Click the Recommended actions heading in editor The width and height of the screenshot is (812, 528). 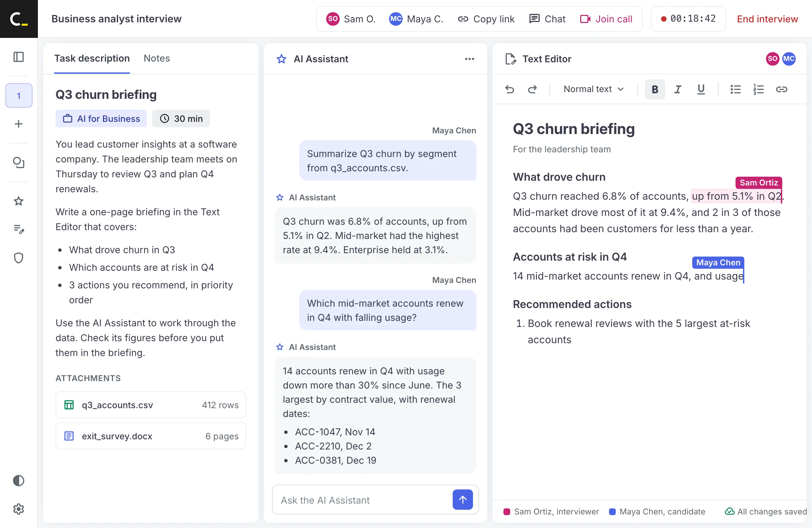[572, 304]
